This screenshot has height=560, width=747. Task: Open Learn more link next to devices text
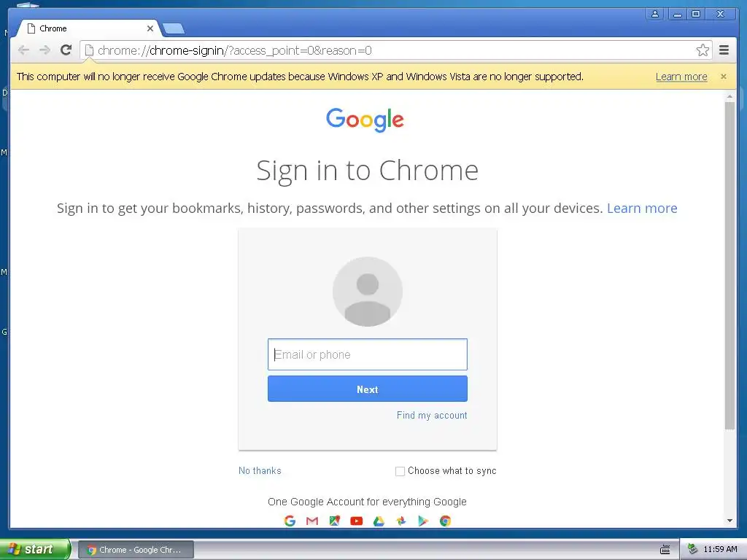point(642,208)
